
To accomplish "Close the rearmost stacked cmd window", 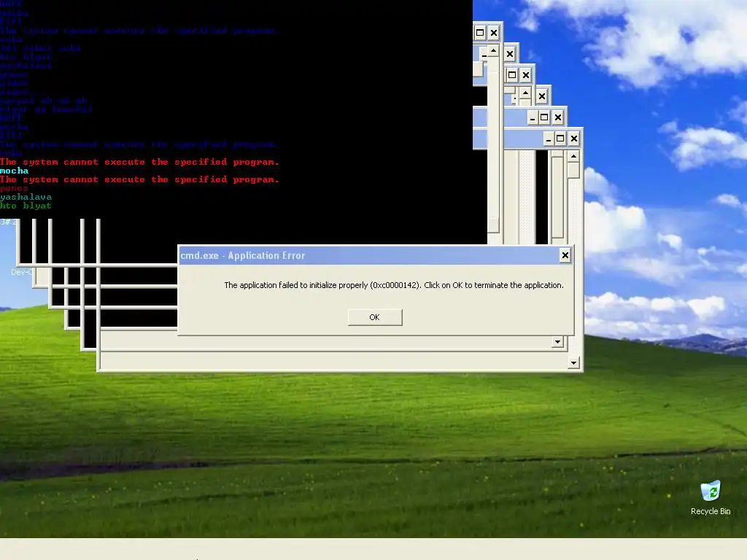I will [x=494, y=33].
